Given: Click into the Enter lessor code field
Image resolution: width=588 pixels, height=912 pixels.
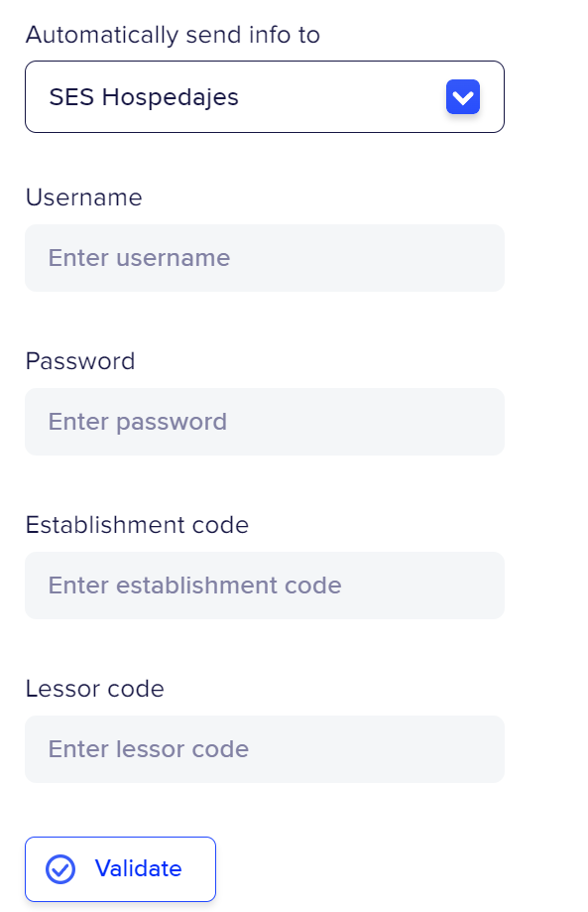Looking at the screenshot, I should point(265,749).
